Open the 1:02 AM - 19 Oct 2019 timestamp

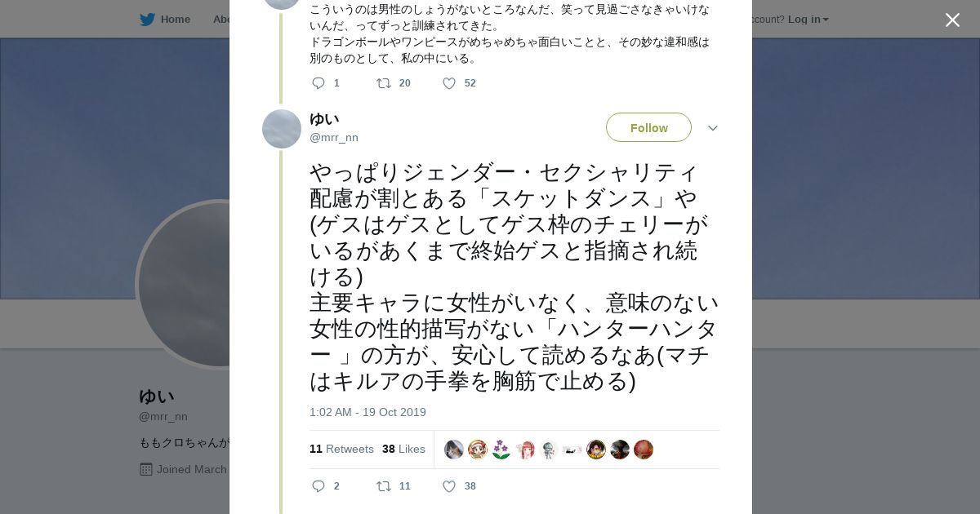(x=367, y=412)
